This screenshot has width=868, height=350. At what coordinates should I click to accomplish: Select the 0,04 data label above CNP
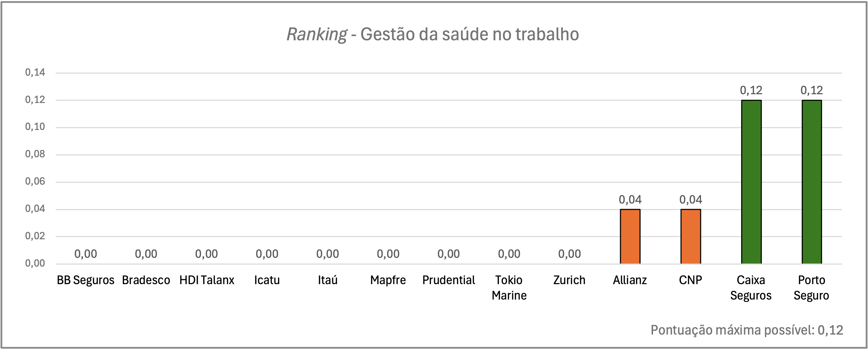tap(690, 200)
